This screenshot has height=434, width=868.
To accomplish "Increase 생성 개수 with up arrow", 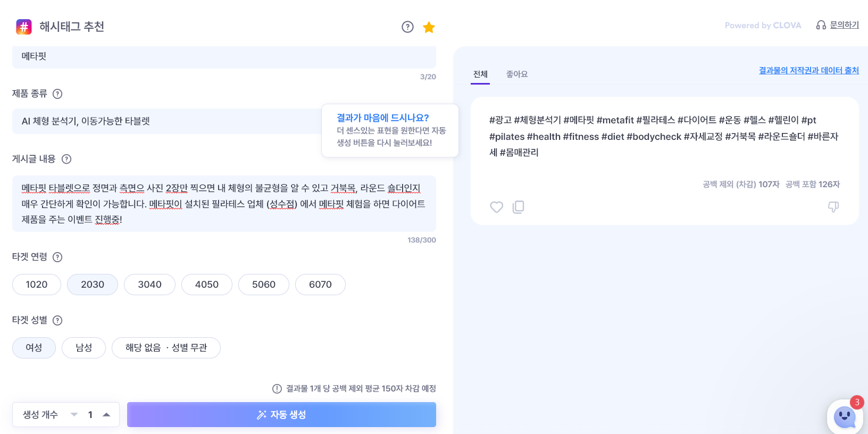I will 106,415.
